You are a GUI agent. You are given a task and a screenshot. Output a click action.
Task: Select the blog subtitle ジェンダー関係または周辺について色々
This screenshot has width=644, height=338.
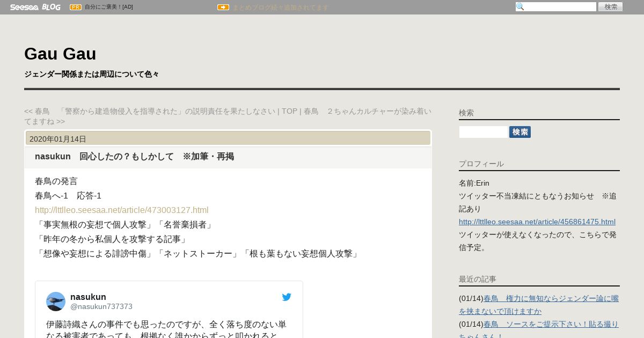pyautogui.click(x=91, y=74)
